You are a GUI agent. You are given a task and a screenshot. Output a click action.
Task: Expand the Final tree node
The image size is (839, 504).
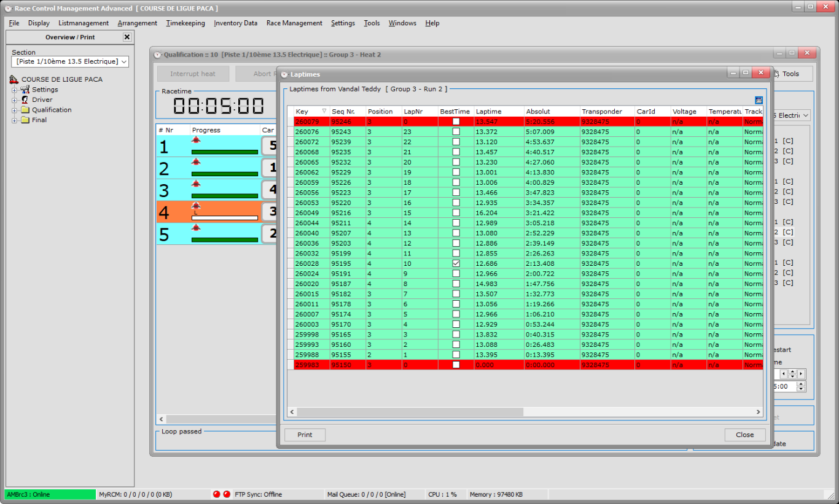(15, 120)
